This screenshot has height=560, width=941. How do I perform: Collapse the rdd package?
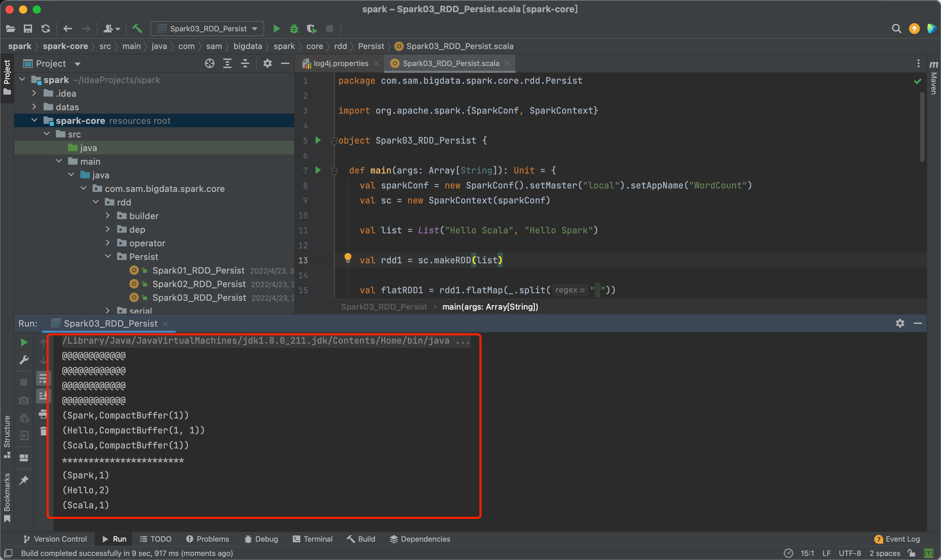tap(96, 202)
